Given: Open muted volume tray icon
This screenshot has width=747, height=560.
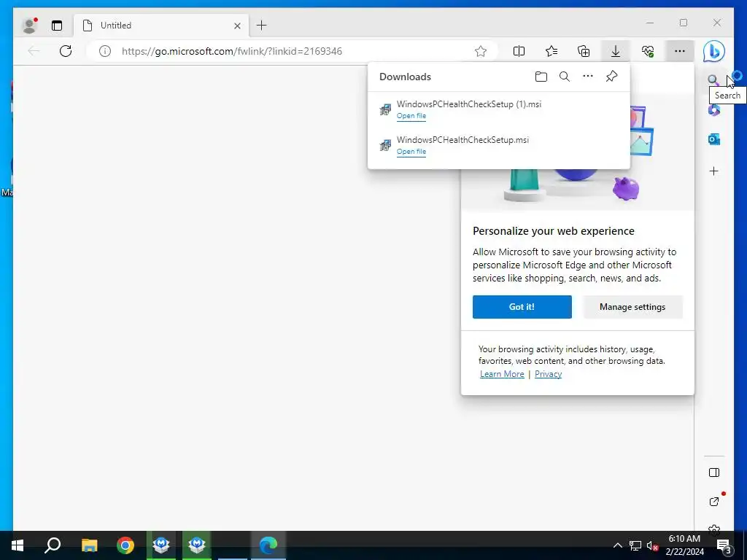Looking at the screenshot, I should pyautogui.click(x=652, y=545).
